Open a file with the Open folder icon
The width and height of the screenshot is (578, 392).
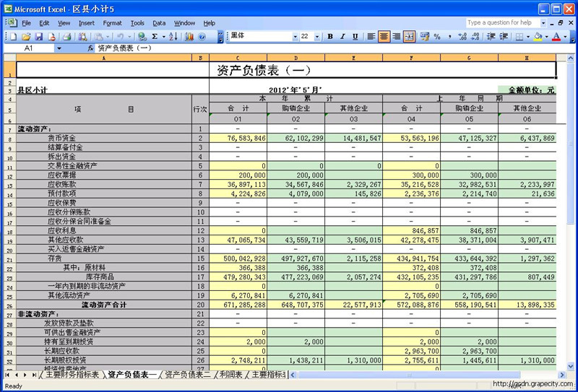pos(26,36)
